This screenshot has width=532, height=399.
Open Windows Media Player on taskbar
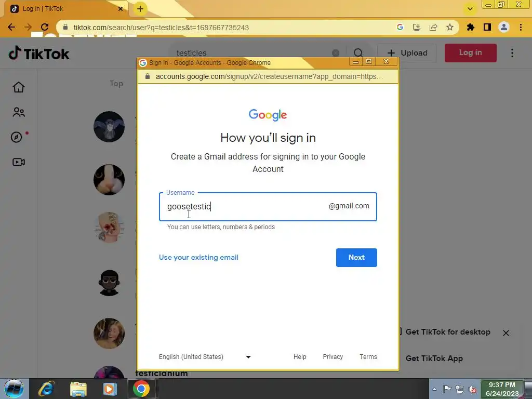tap(109, 389)
